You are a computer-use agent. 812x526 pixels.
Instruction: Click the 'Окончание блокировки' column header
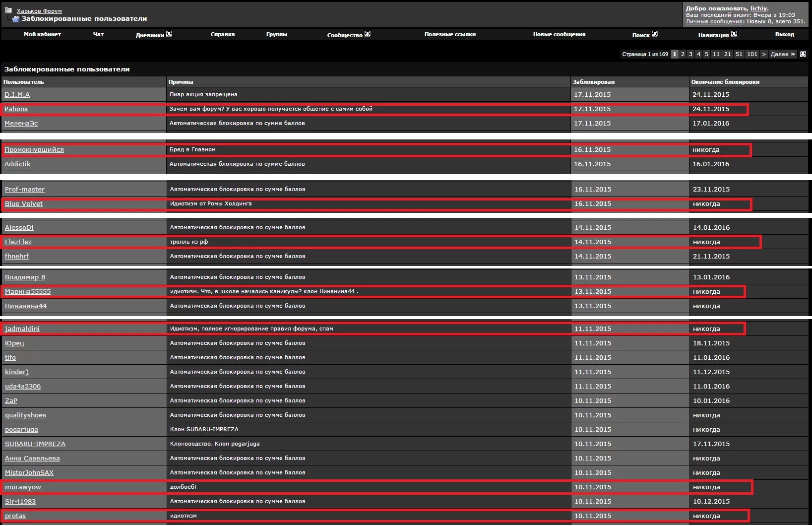[725, 82]
